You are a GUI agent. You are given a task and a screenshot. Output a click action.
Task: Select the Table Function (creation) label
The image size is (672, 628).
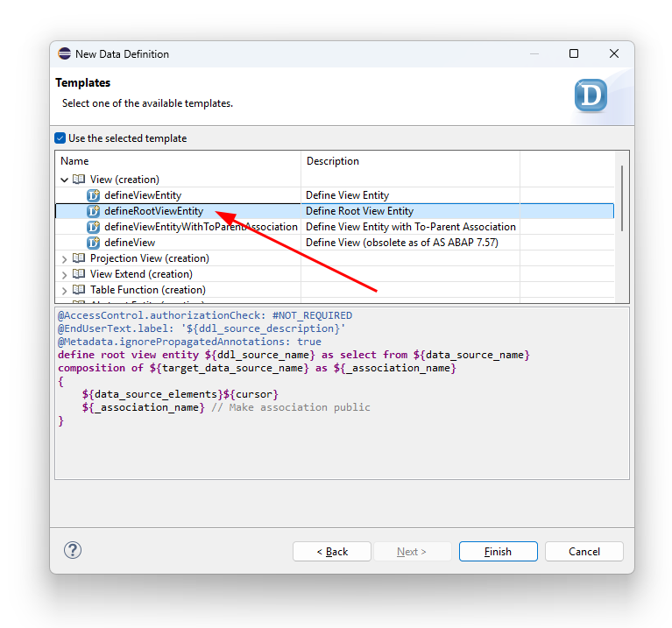click(148, 290)
